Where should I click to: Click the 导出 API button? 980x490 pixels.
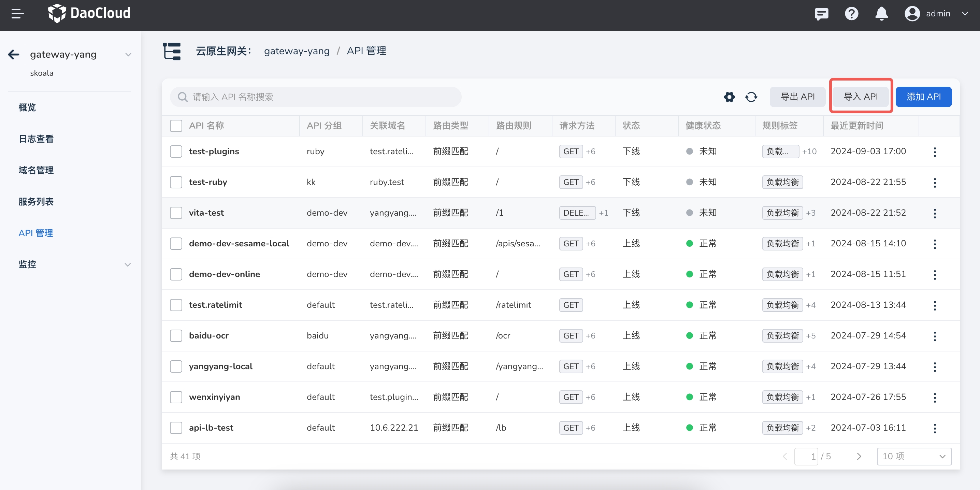click(797, 97)
